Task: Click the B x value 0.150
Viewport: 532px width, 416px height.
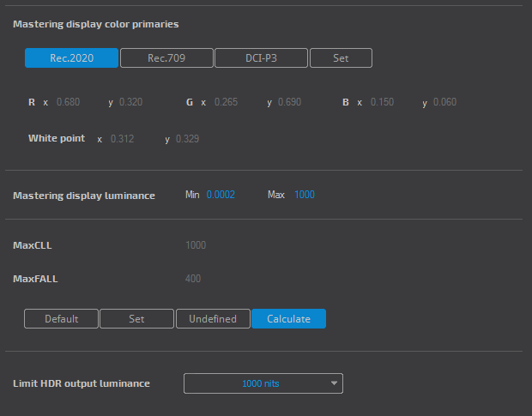Action: pyautogui.click(x=382, y=102)
